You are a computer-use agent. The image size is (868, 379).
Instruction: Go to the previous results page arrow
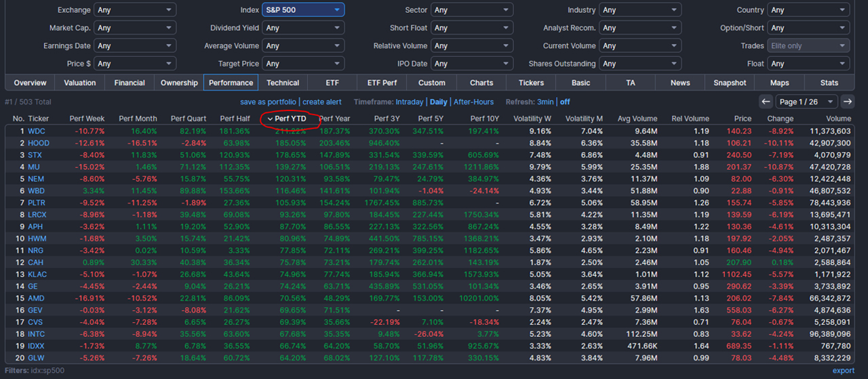click(766, 102)
